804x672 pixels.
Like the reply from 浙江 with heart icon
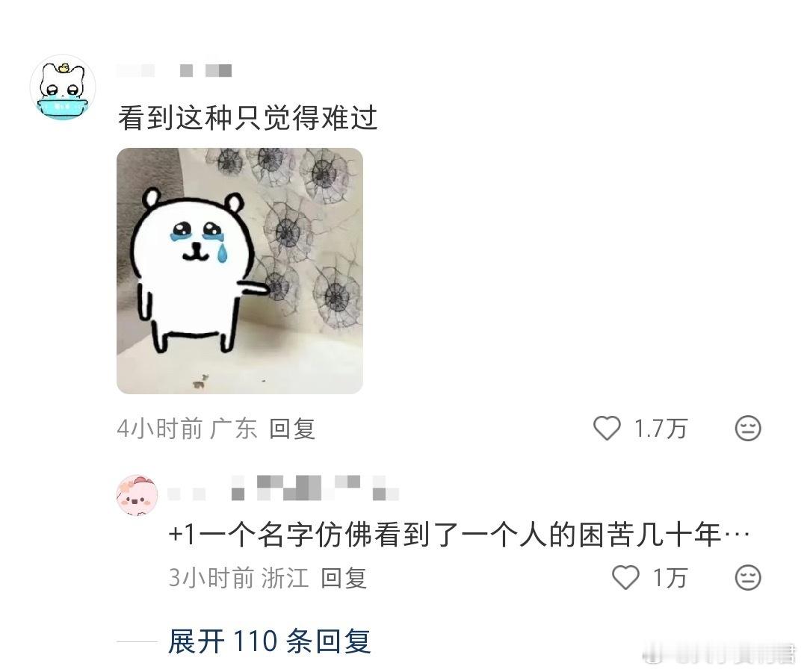(625, 577)
